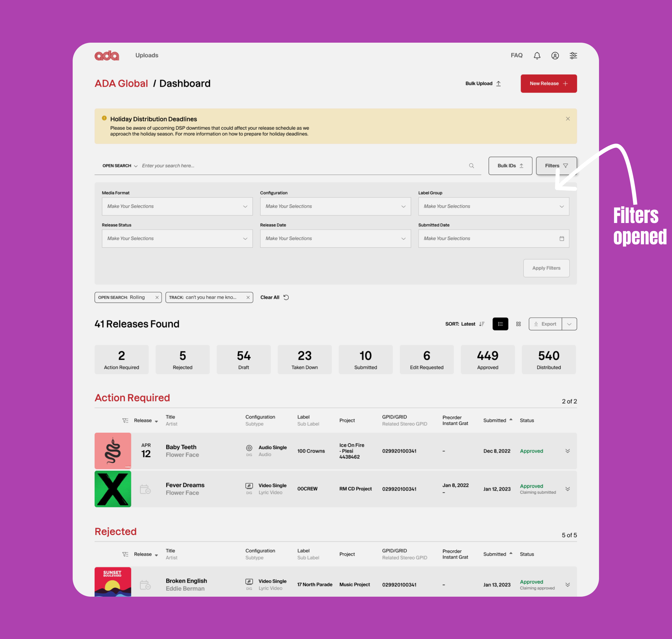Image resolution: width=672 pixels, height=639 pixels.
Task: Select the Draft status tile
Action: 244,360
